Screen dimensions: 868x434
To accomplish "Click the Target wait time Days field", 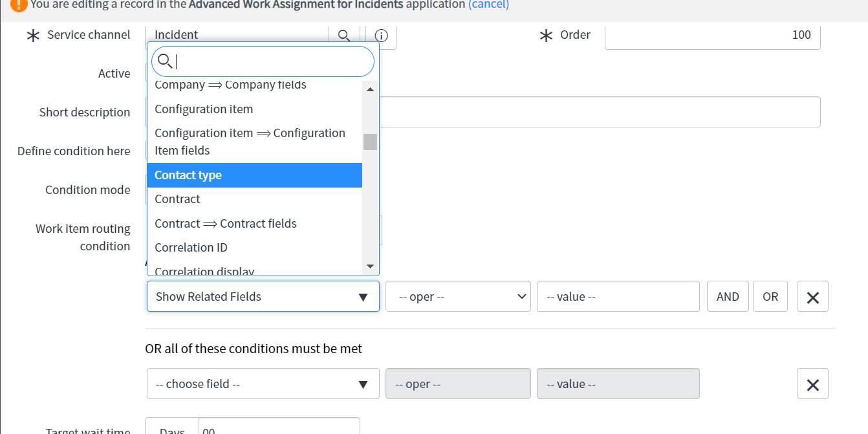I will click(x=279, y=427).
